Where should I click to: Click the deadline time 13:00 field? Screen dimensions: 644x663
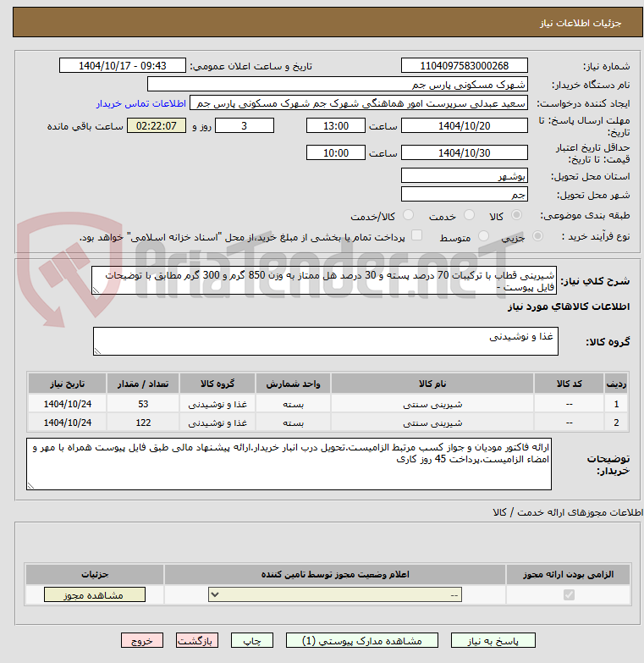pyautogui.click(x=336, y=125)
